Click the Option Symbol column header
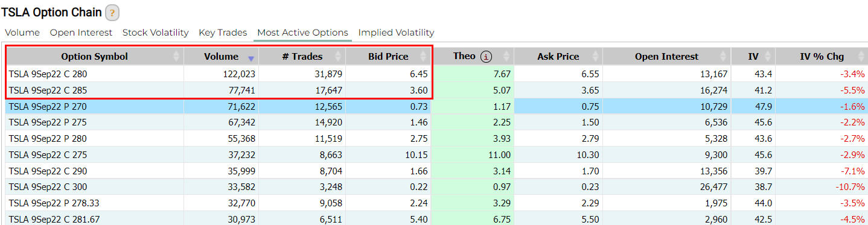 click(94, 57)
